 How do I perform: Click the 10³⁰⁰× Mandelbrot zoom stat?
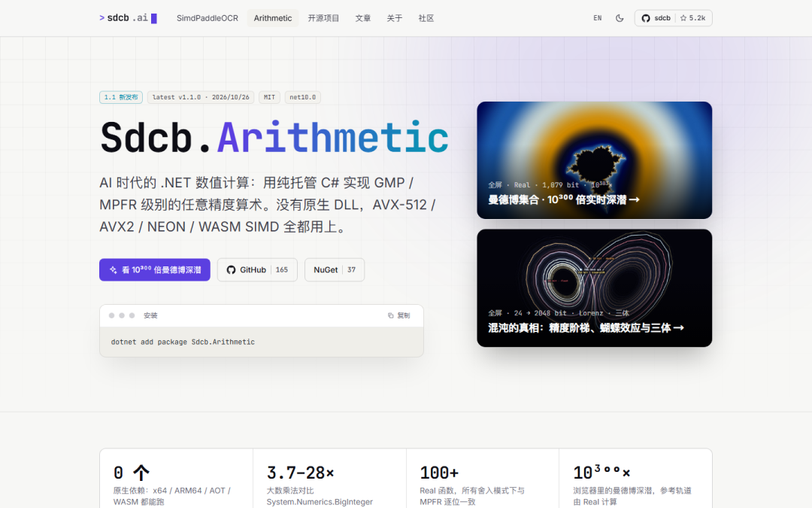point(635,479)
